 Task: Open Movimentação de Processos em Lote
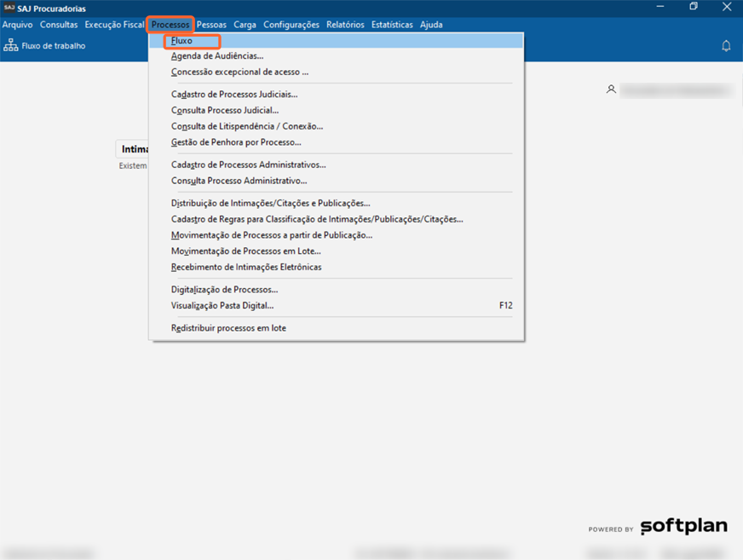point(245,251)
